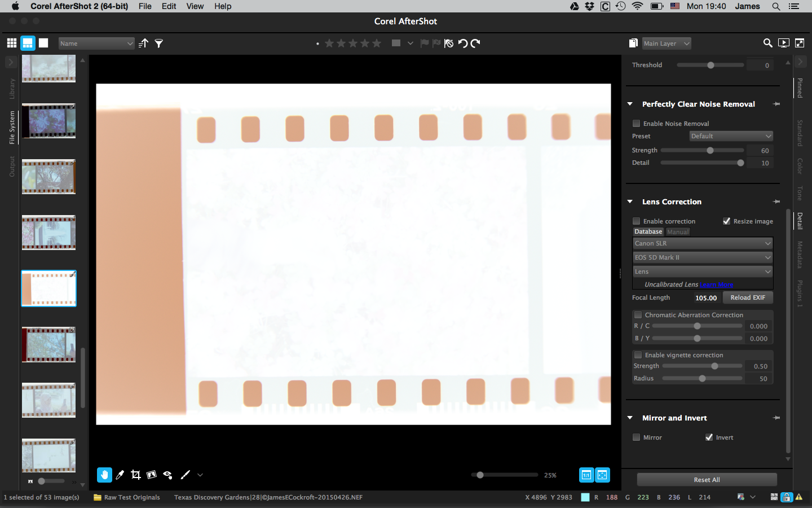Fit image to preview window
812x508 pixels.
[x=602, y=475]
